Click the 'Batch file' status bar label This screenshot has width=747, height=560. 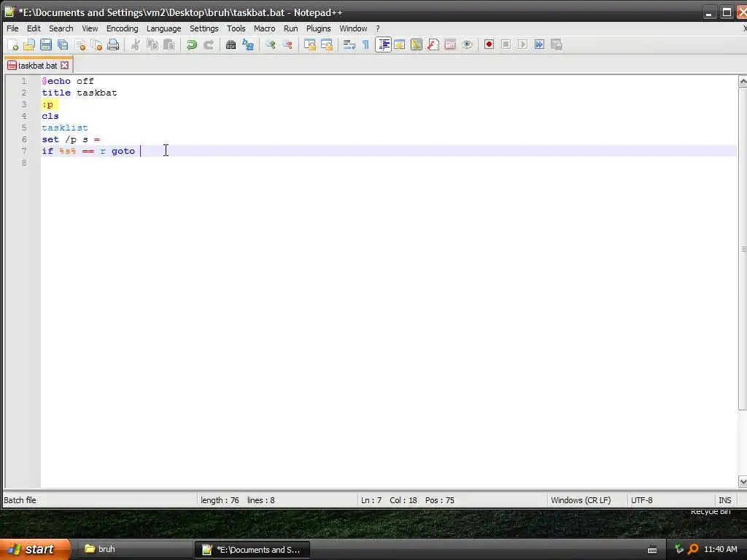(20, 500)
